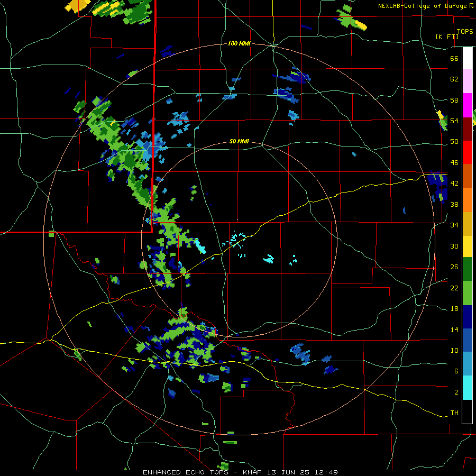Click the NEXLAB-College of DuPage credit text
476x476 pixels.
pyautogui.click(x=422, y=6)
